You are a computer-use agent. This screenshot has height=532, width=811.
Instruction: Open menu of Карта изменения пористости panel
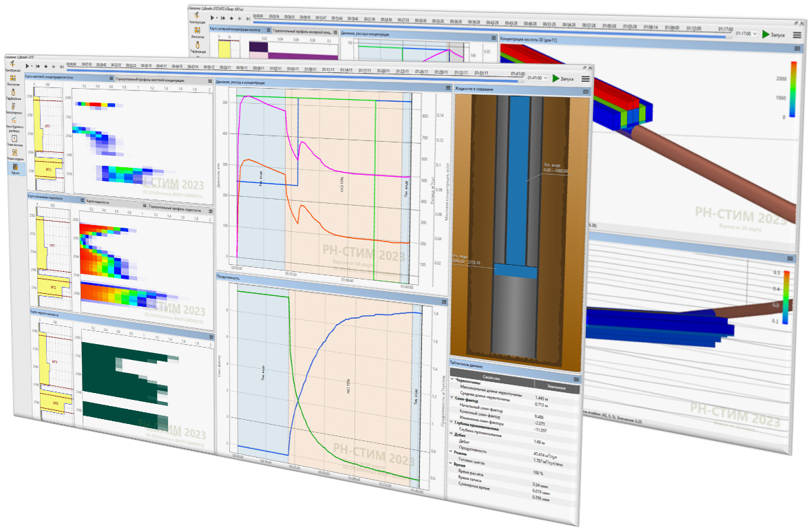coord(82,200)
